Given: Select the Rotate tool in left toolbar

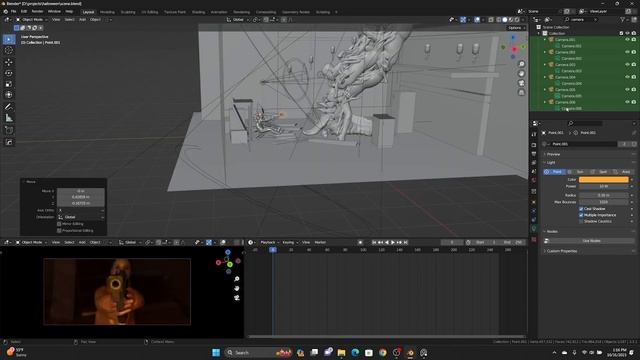Looking at the screenshot, I should click(9, 73).
